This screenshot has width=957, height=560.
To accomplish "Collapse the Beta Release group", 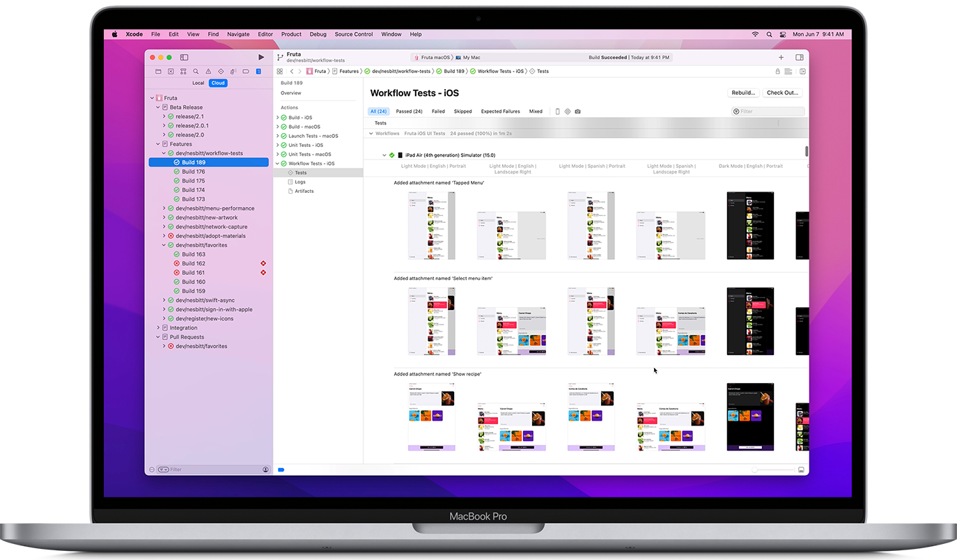I will click(x=158, y=107).
